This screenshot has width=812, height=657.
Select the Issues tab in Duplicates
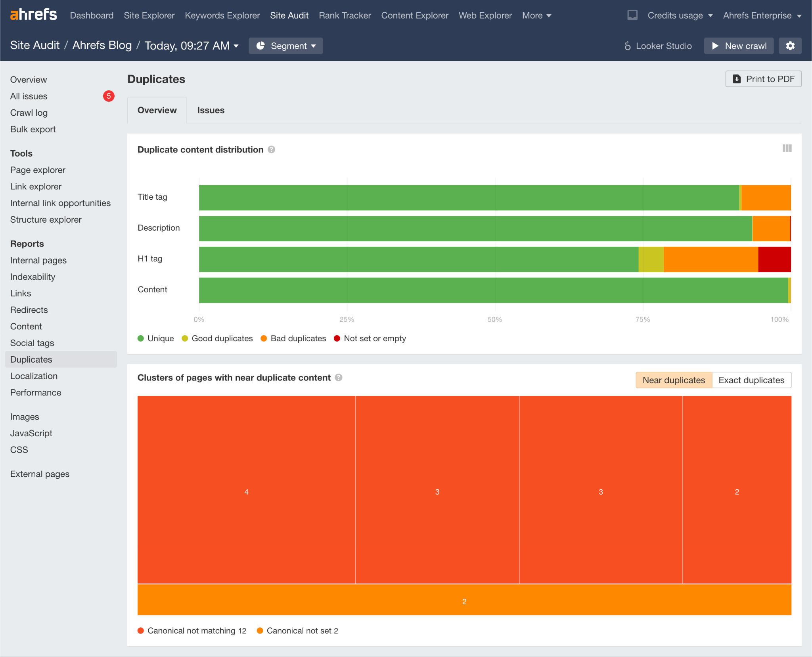coord(211,111)
